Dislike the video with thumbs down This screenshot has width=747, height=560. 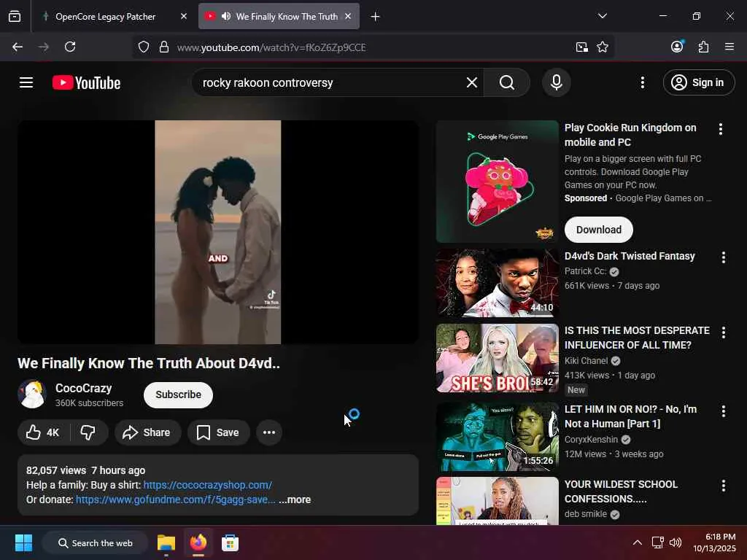(88, 432)
